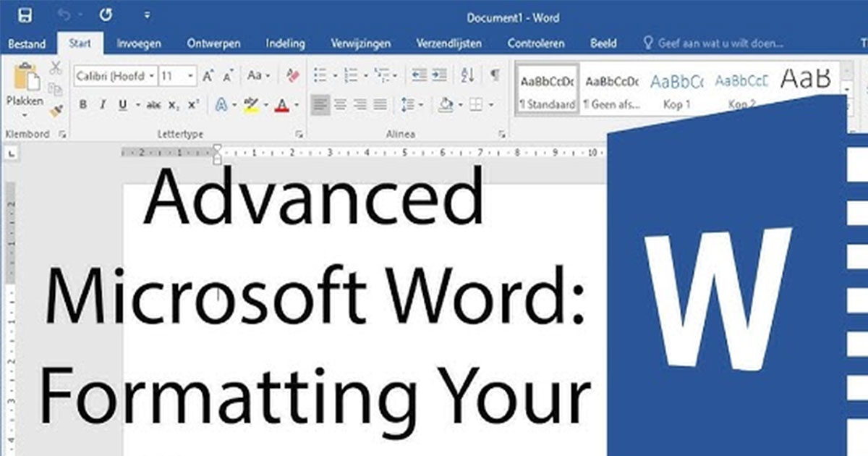This screenshot has width=868, height=456.
Task: Open the font color dropdown arrow
Action: pyautogui.click(x=296, y=106)
